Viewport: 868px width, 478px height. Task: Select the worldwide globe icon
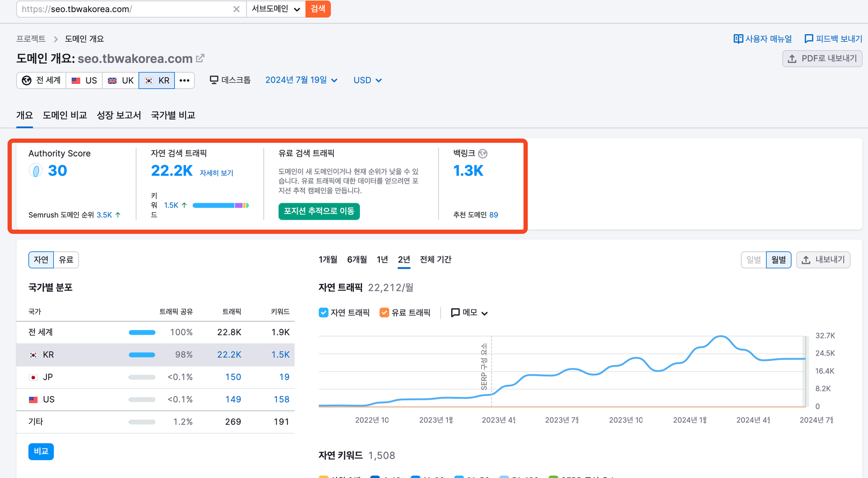[27, 80]
